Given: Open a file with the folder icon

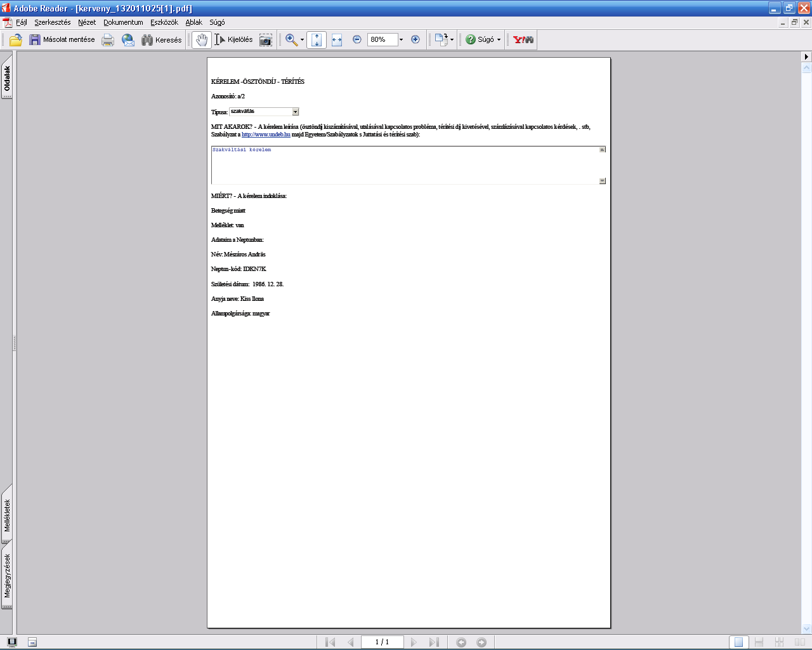Looking at the screenshot, I should (16, 40).
